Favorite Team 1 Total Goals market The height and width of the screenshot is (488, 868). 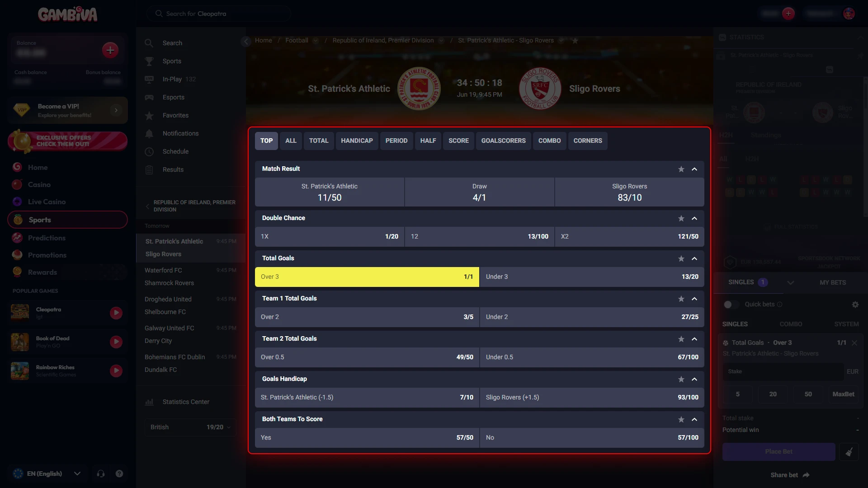coord(681,299)
